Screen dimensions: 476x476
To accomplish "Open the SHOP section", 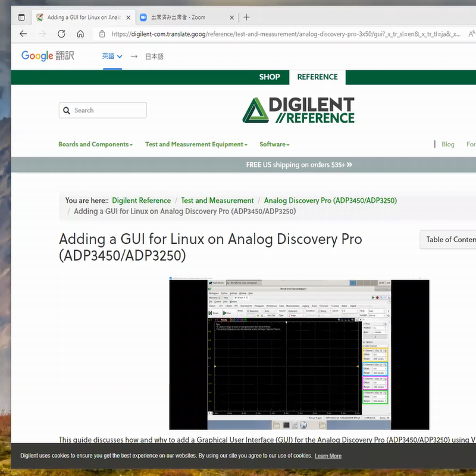I will click(269, 77).
